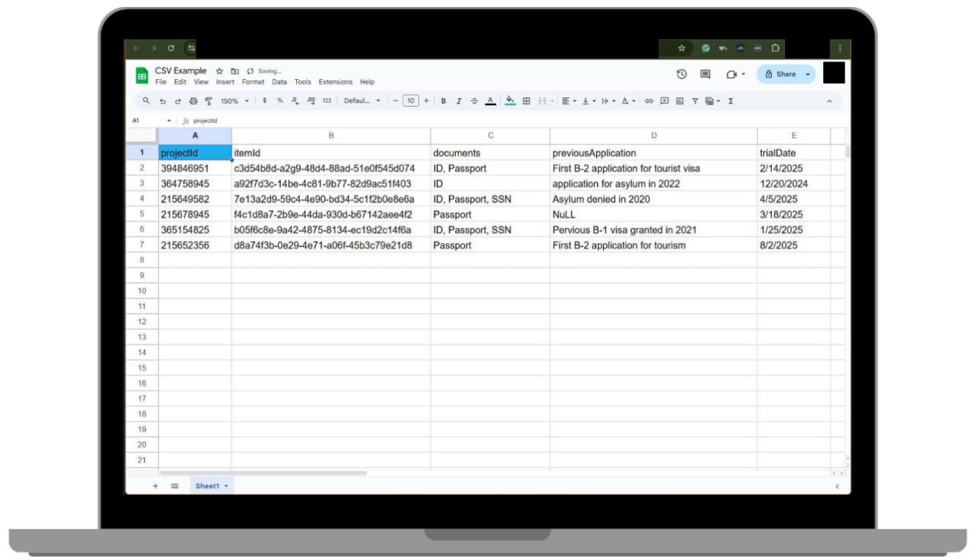This screenshot has width=976, height=560.
Task: Format selection as currency
Action: click(x=264, y=100)
